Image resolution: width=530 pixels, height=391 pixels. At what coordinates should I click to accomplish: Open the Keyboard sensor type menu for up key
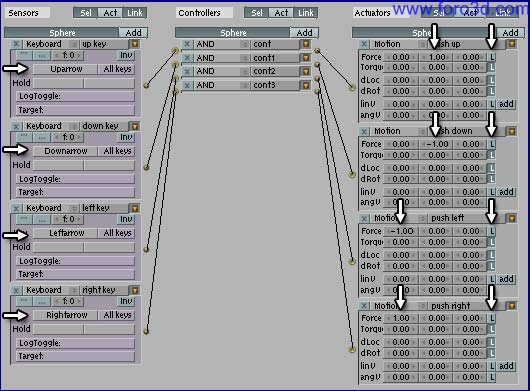tap(51, 44)
